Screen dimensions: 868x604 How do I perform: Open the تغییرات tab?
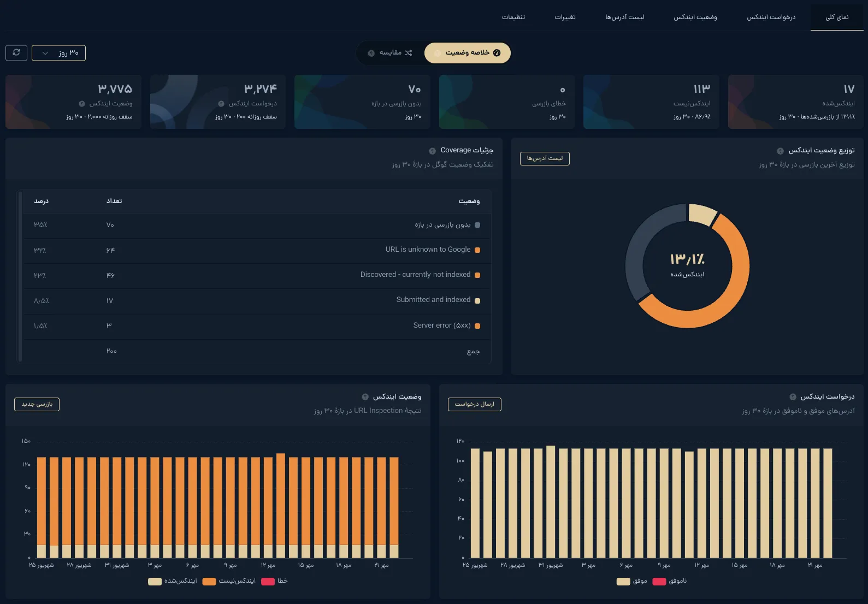coord(565,17)
